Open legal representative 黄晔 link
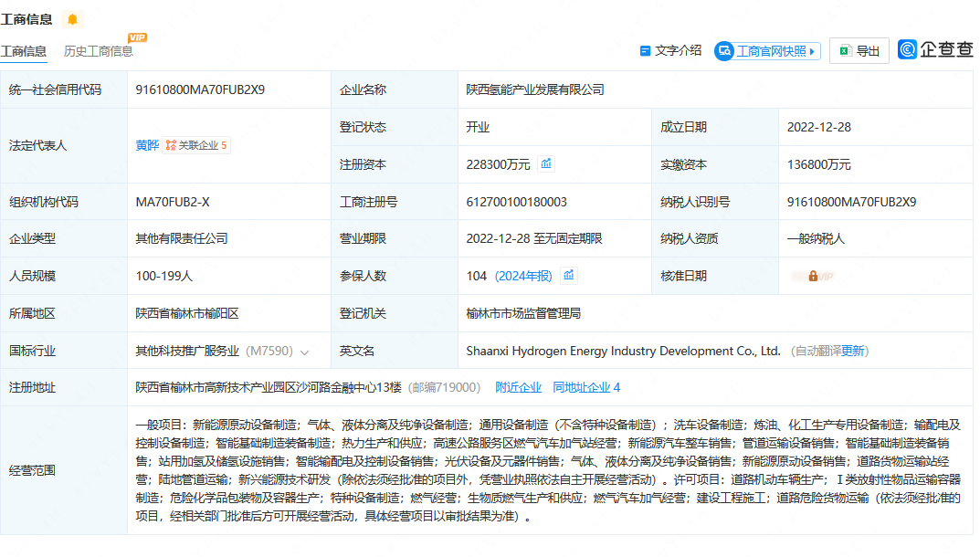This screenshot has height=557, width=980. tap(146, 145)
